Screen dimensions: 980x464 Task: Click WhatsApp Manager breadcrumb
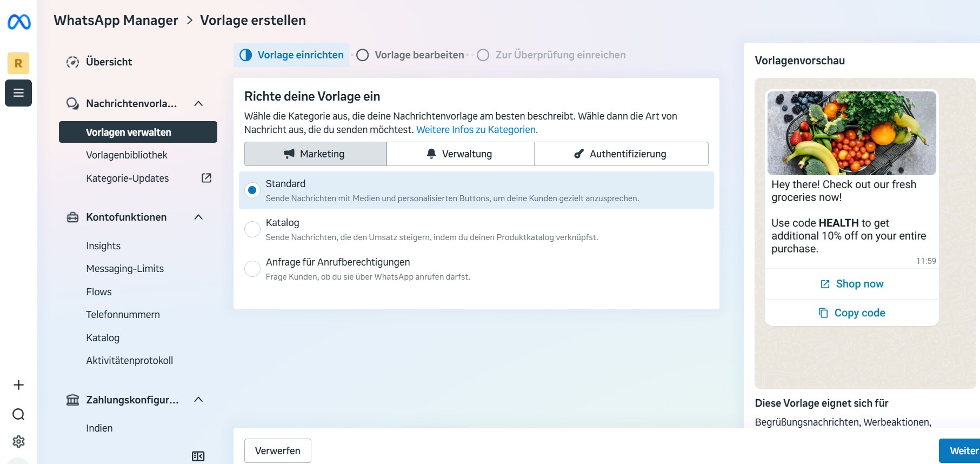click(116, 21)
